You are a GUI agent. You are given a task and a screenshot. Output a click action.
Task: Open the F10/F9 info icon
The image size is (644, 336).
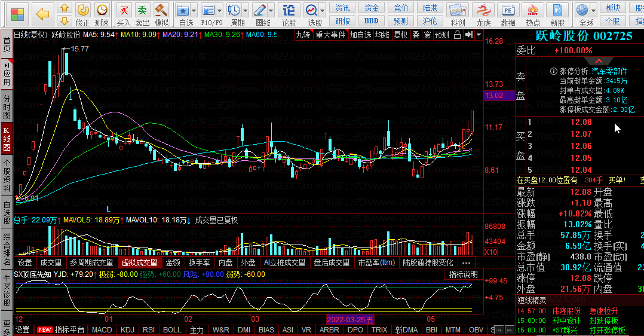click(x=208, y=10)
